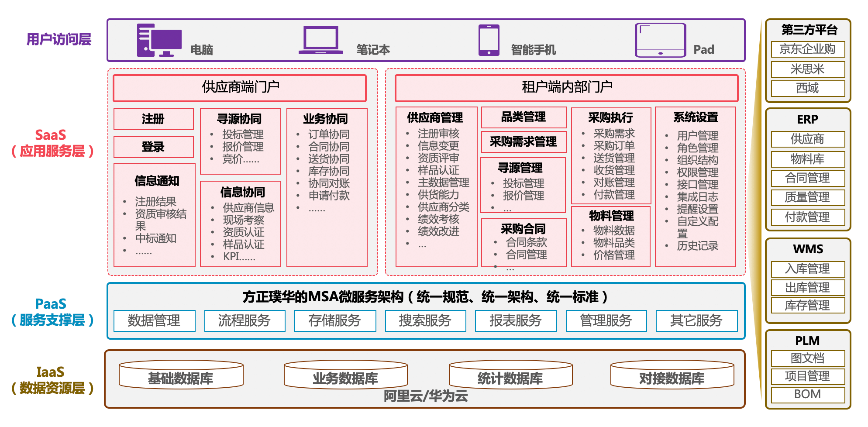
Task: Open the 租户端内部门户 header box
Action: 566,88
